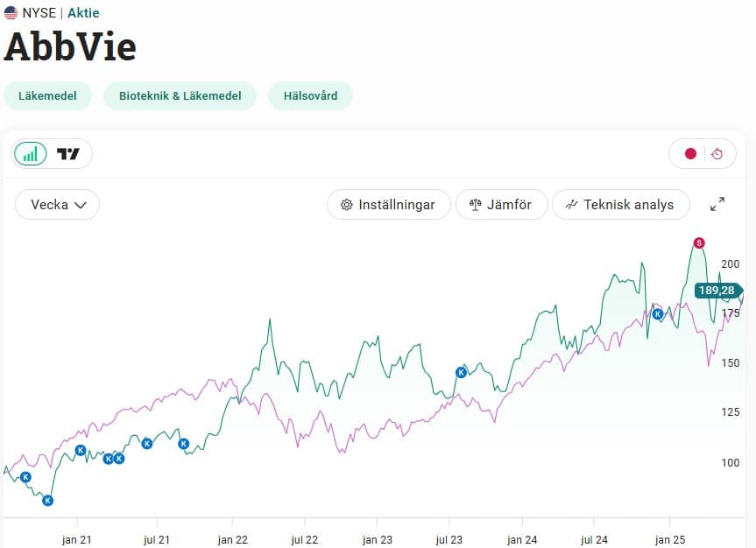
Task: Click blue K marker near jul 23
Action: tap(461, 372)
